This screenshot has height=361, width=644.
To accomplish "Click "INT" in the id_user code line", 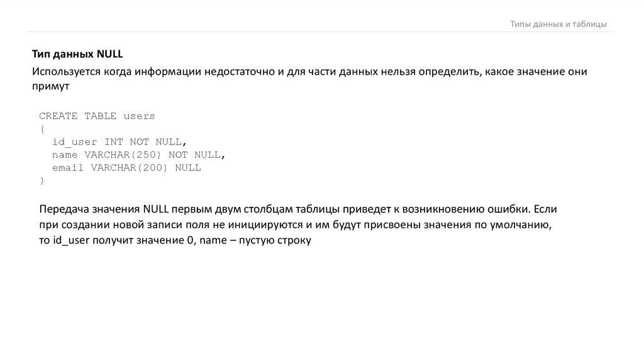I will point(114,142).
